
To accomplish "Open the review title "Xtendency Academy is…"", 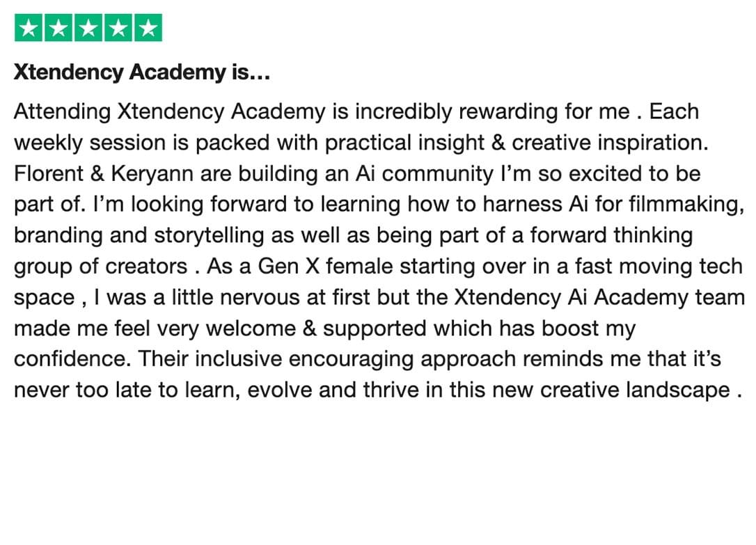I will [x=142, y=73].
